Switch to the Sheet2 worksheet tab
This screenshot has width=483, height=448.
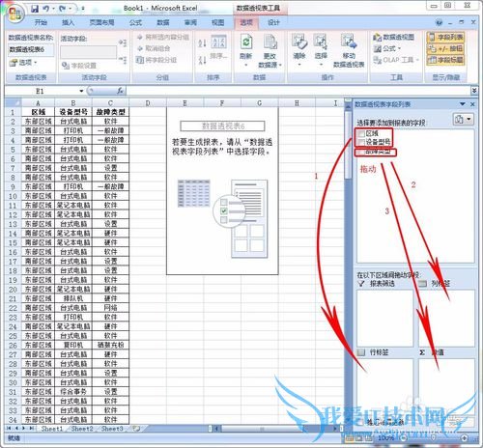tap(82, 429)
